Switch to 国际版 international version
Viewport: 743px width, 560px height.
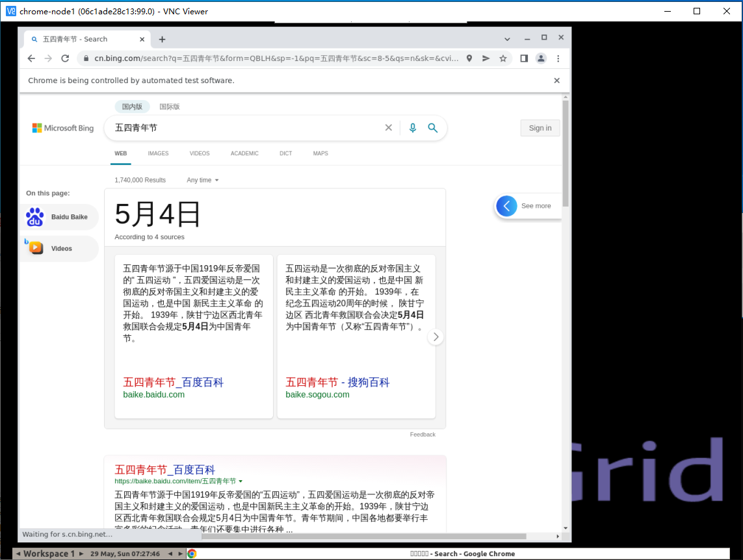(170, 107)
